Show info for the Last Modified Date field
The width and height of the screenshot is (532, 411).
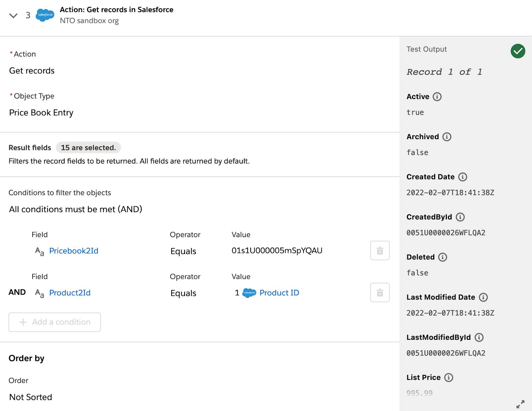(483, 297)
